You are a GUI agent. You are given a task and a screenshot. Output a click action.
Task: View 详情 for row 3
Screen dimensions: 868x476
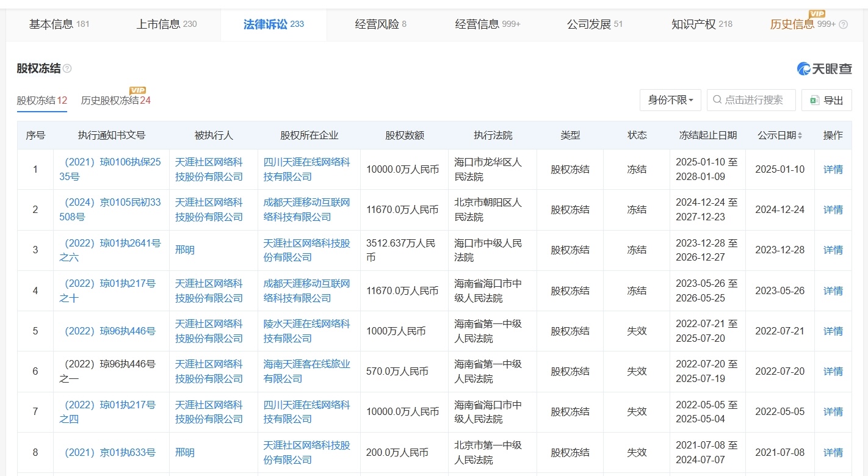(833, 250)
